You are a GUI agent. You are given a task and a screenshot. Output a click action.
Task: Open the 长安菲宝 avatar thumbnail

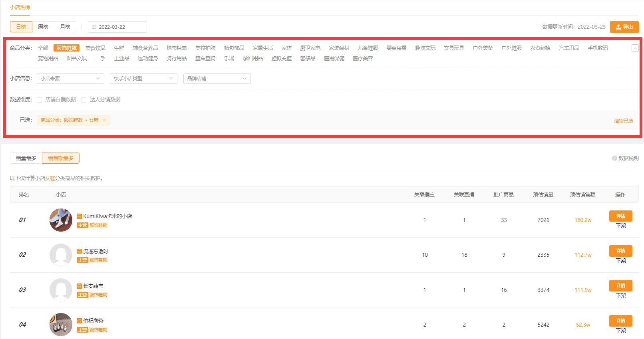click(x=61, y=289)
